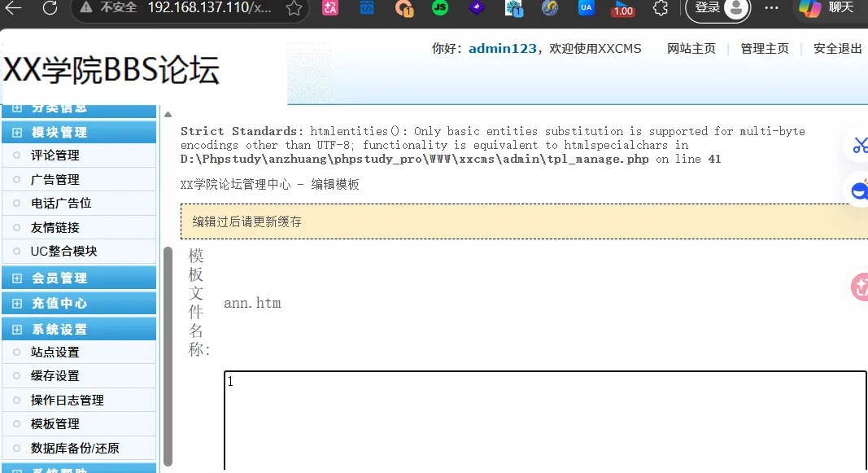868x473 pixels.
Task: Open the Copilot chat icon
Action: (x=809, y=8)
